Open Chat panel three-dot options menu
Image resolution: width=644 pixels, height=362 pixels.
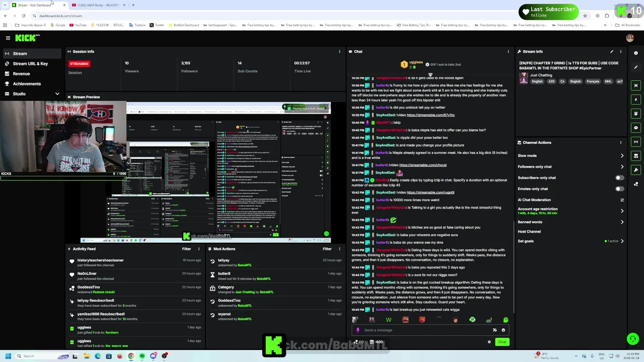(508, 51)
